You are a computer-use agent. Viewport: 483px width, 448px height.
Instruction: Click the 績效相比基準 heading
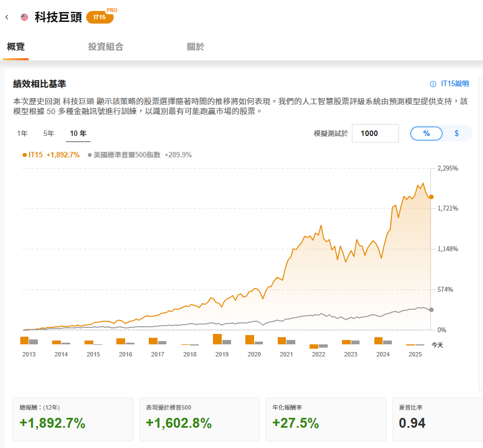tap(40, 84)
